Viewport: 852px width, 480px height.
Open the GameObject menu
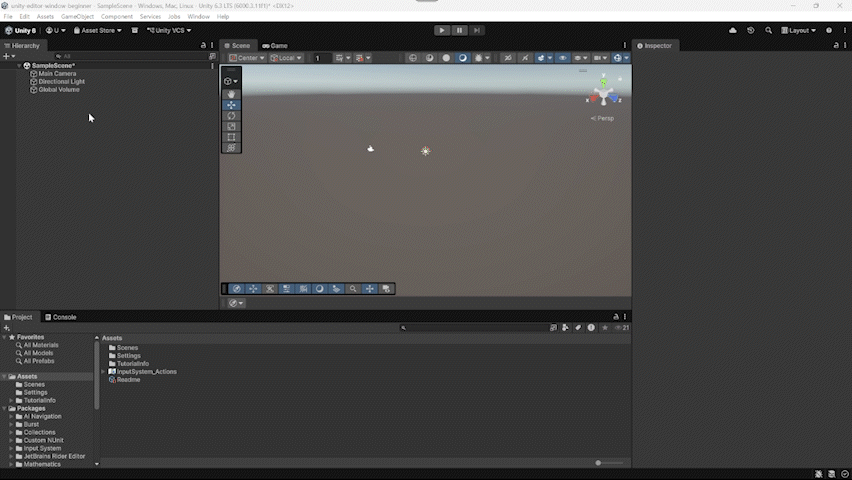click(x=77, y=17)
